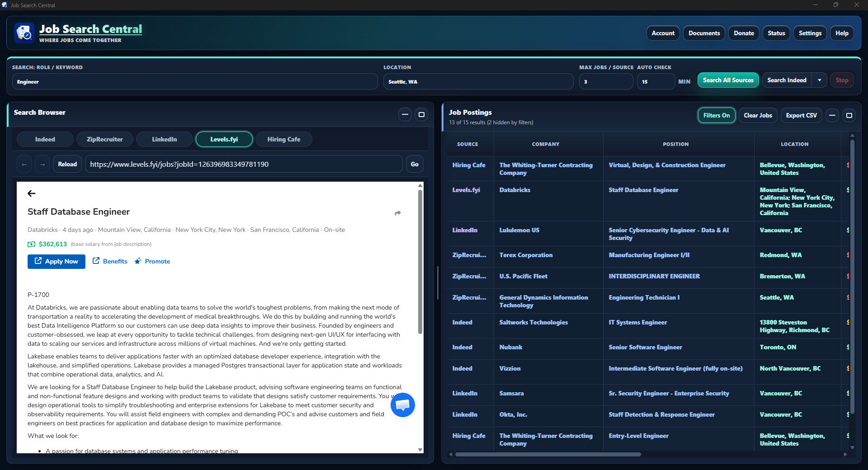Click the Job Postings vertical scrollbar

coord(853,277)
